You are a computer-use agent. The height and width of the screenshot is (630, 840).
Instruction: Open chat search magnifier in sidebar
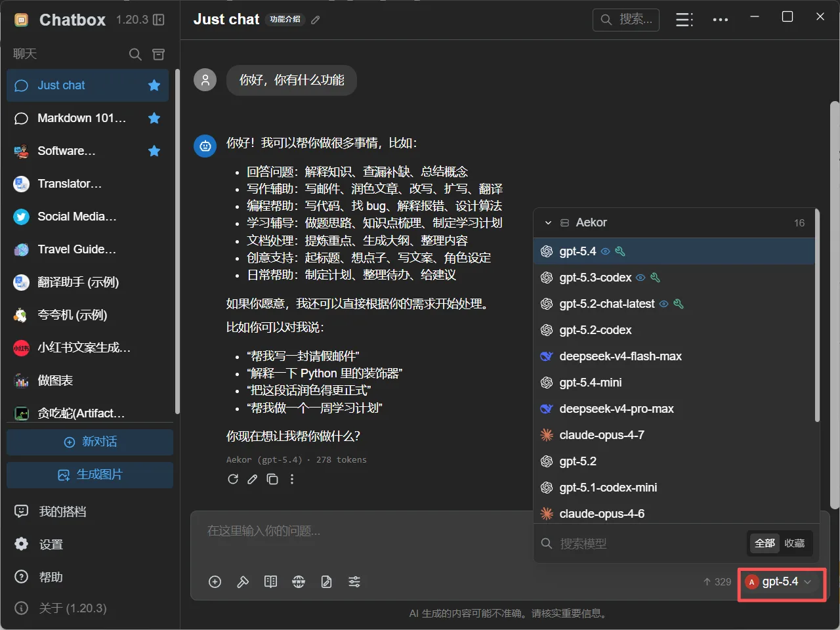[x=135, y=54]
